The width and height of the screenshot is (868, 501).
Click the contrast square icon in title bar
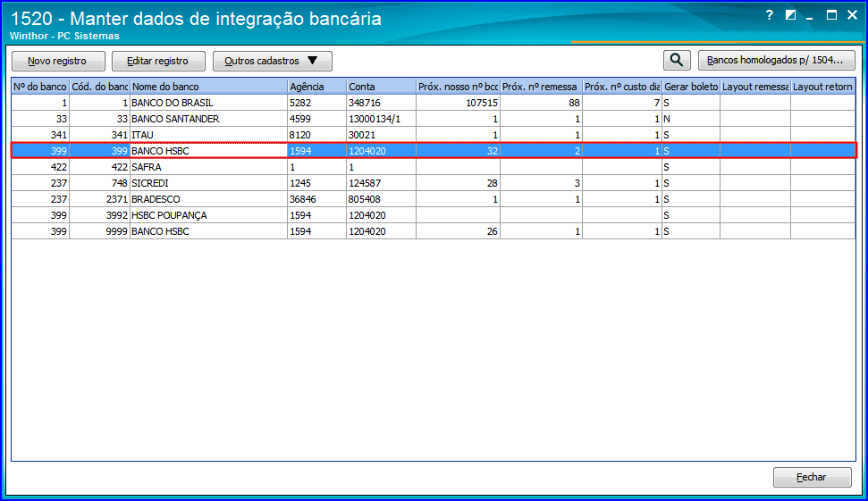(x=790, y=15)
